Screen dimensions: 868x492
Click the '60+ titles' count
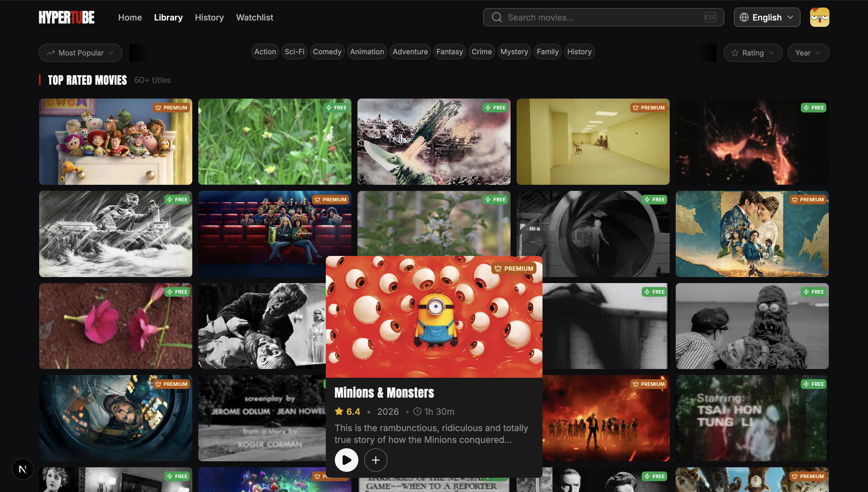tap(152, 80)
